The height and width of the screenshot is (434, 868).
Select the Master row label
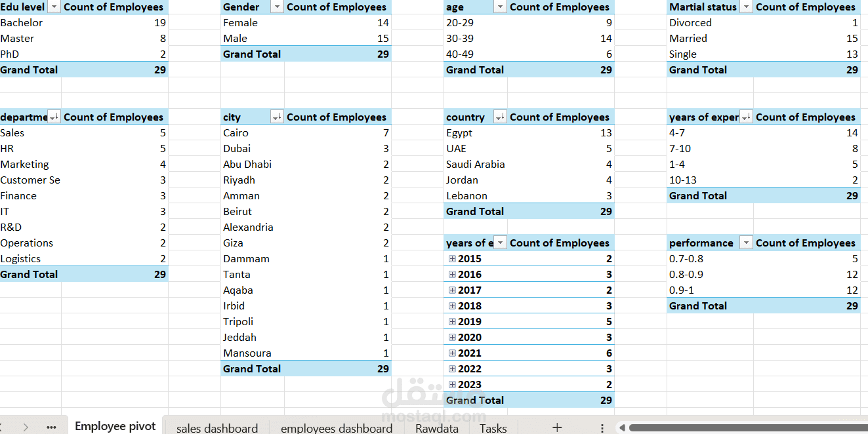pos(18,39)
